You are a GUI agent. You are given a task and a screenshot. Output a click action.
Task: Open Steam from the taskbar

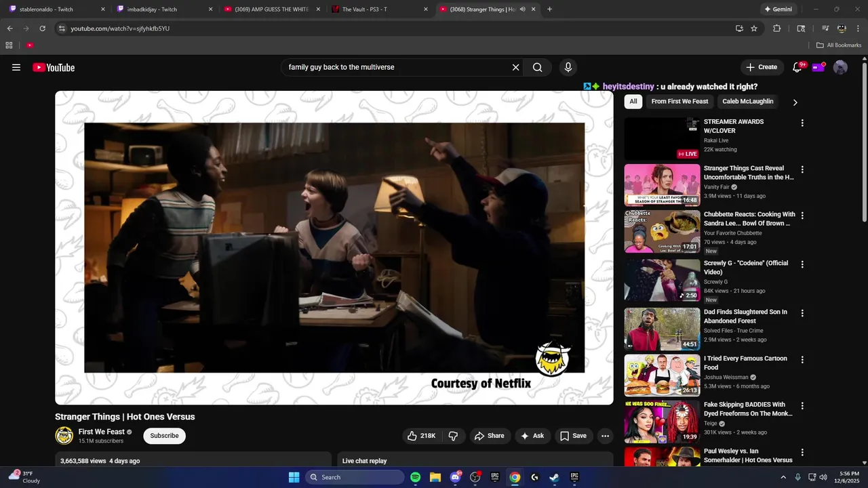point(554,477)
